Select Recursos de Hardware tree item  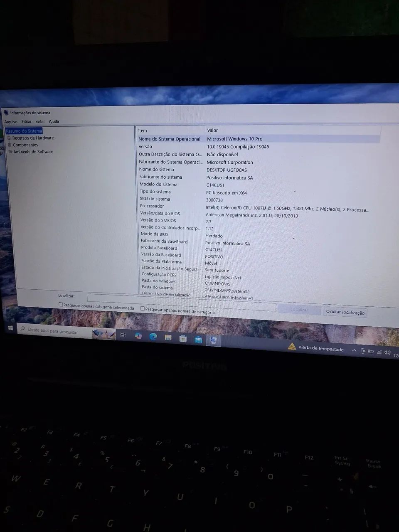(x=33, y=138)
